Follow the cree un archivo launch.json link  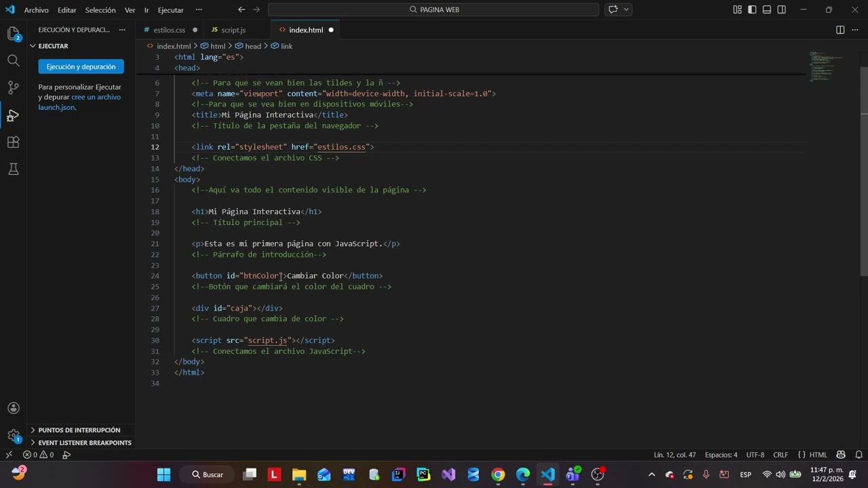tap(79, 102)
